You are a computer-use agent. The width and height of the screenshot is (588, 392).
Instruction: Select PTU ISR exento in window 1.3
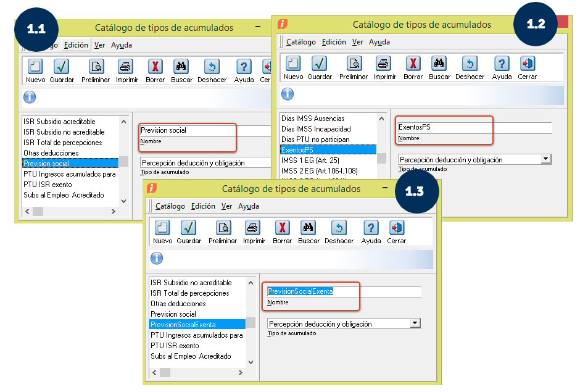pyautogui.click(x=197, y=346)
